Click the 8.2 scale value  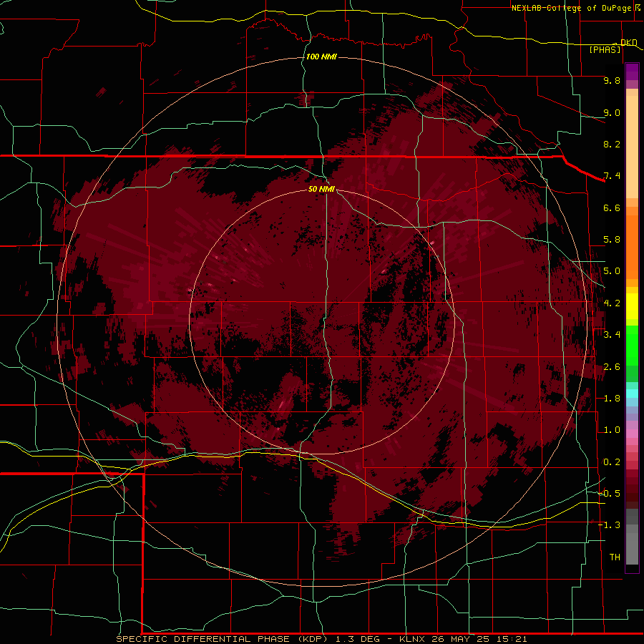pos(612,144)
